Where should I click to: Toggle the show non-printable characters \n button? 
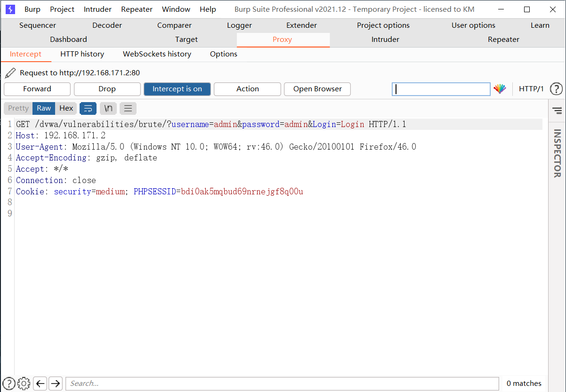tap(108, 109)
